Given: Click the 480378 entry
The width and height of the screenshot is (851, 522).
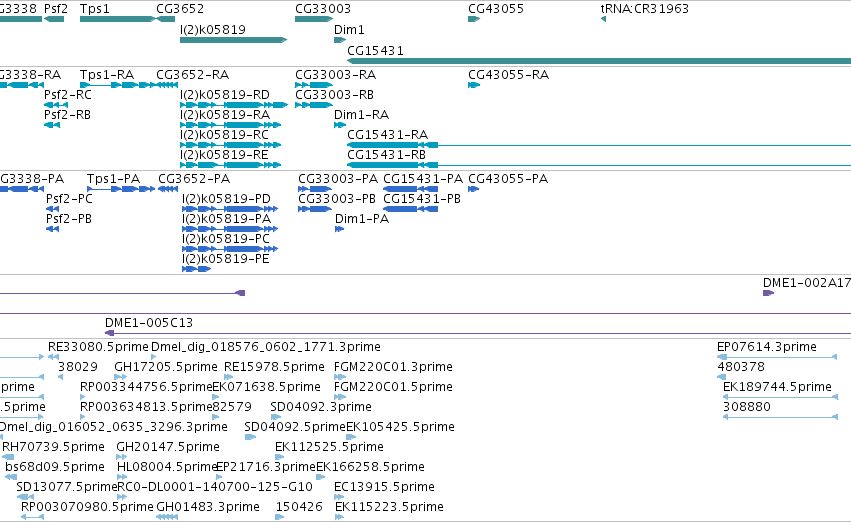Looking at the screenshot, I should coord(721,377).
